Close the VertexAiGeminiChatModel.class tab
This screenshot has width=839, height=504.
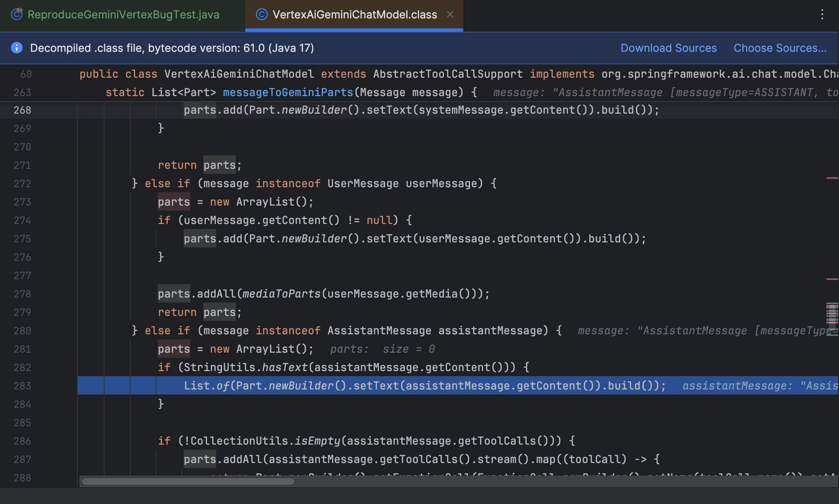pos(450,15)
